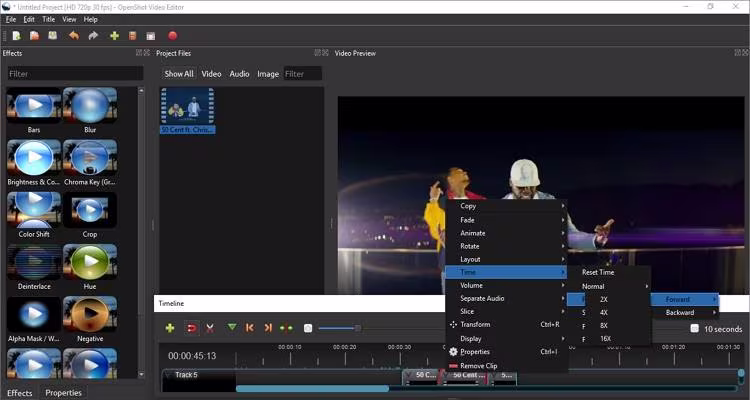This screenshot has width=750, height=400.
Task: Expand the Backward speed submenu
Action: [x=685, y=312]
